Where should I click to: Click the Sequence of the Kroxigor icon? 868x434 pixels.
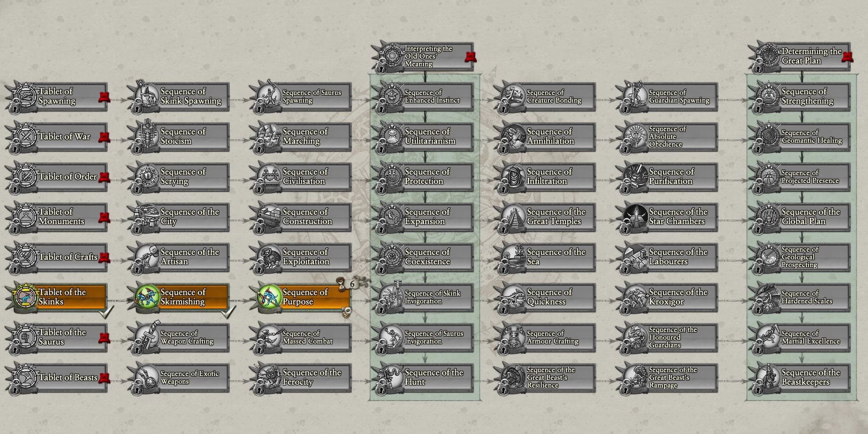coord(636,296)
